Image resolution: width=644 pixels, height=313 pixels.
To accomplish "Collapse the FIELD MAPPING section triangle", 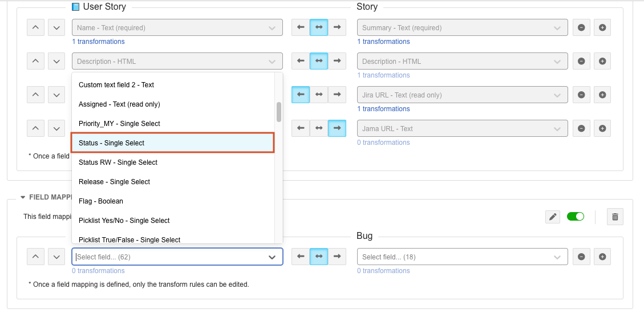I will pyautogui.click(x=23, y=197).
